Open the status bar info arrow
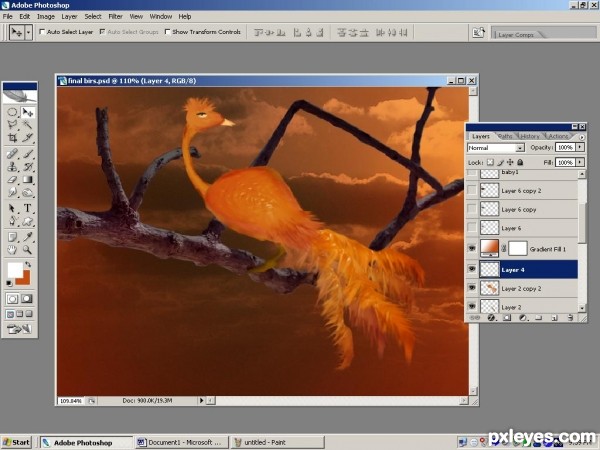The image size is (600, 450). pos(201,401)
